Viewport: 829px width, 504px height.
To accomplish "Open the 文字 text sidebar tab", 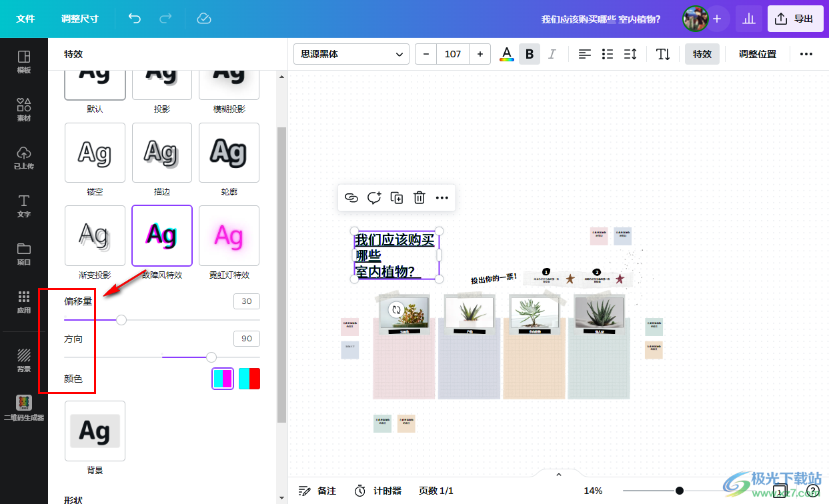I will pos(24,206).
